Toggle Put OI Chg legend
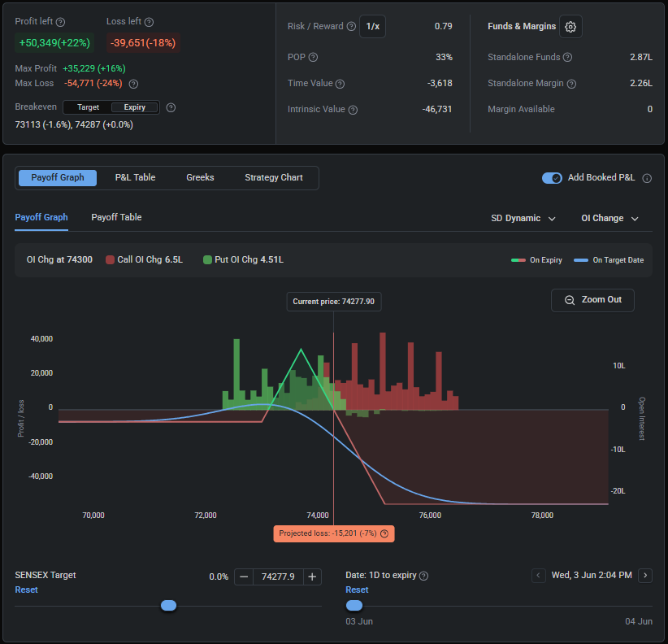The width and height of the screenshot is (668, 644). coord(243,259)
